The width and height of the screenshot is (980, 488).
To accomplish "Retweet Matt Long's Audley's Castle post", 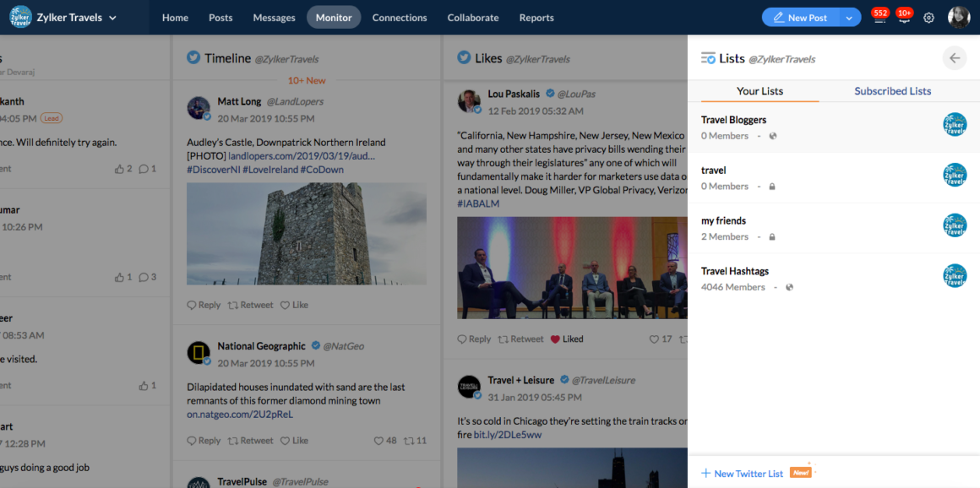I will [250, 305].
